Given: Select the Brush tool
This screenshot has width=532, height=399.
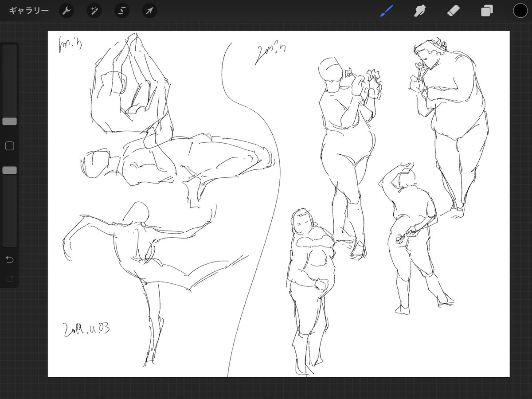Looking at the screenshot, I should pos(387,11).
